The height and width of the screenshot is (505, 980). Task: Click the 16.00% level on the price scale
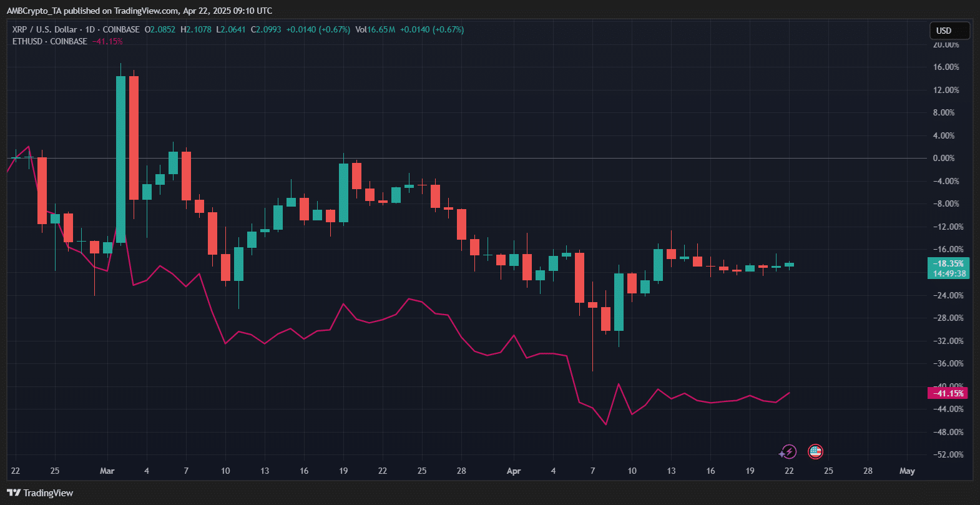coord(946,67)
